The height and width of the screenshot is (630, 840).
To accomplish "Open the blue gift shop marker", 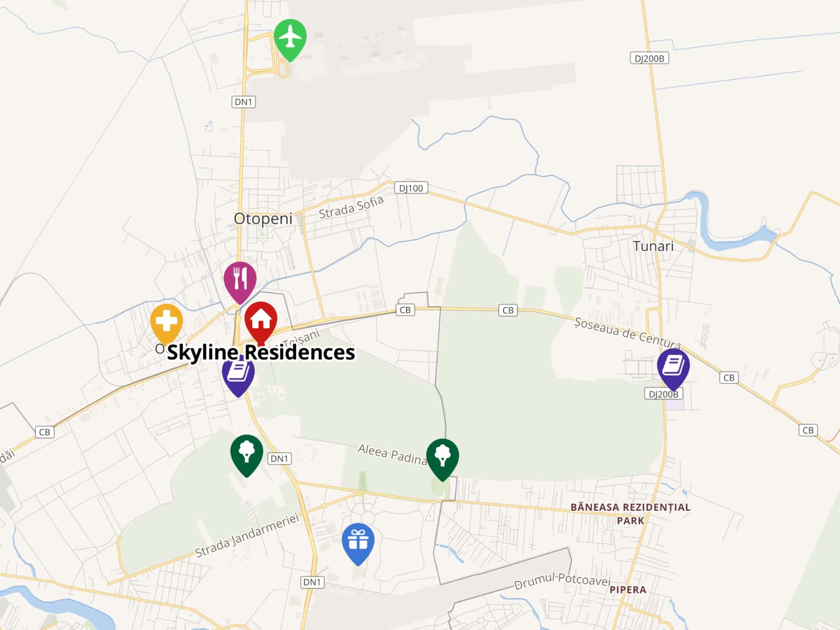I will click(x=358, y=544).
